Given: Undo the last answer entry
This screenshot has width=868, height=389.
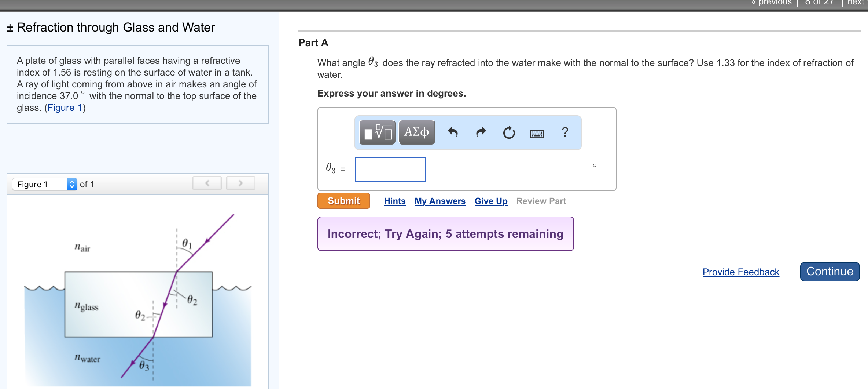Looking at the screenshot, I should click(453, 132).
